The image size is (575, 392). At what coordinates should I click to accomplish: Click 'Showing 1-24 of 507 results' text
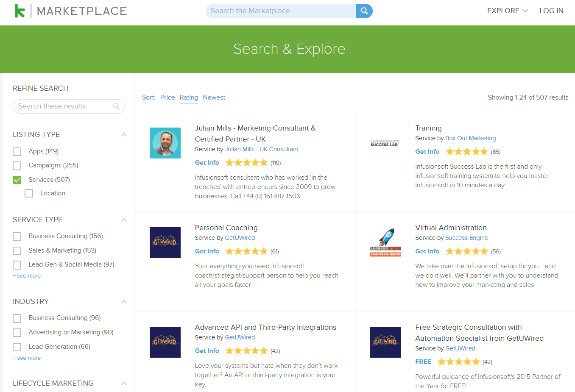tap(528, 97)
